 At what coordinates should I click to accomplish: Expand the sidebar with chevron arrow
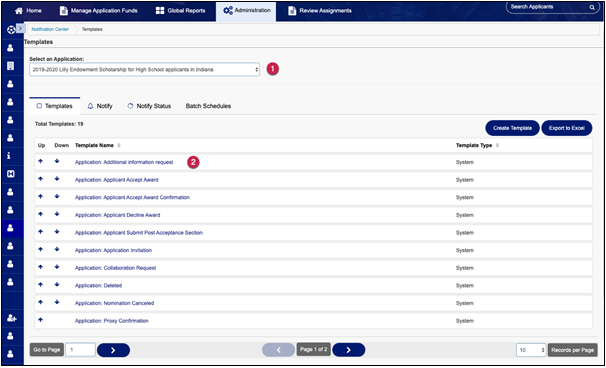[20, 29]
